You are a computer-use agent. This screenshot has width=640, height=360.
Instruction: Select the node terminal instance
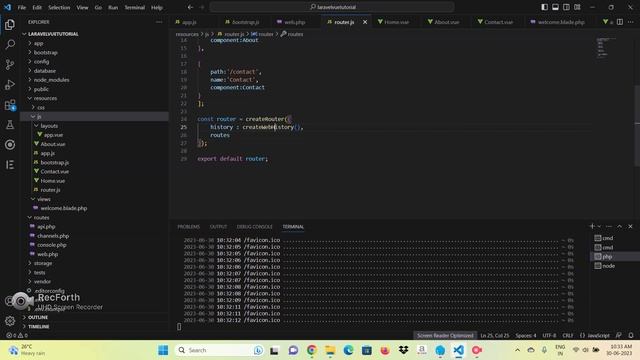615,266
